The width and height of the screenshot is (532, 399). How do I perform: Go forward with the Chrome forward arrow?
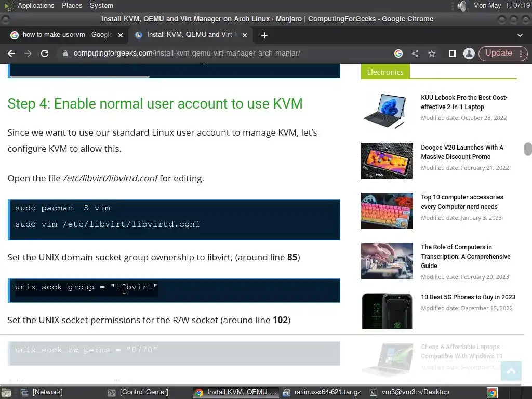(x=28, y=54)
